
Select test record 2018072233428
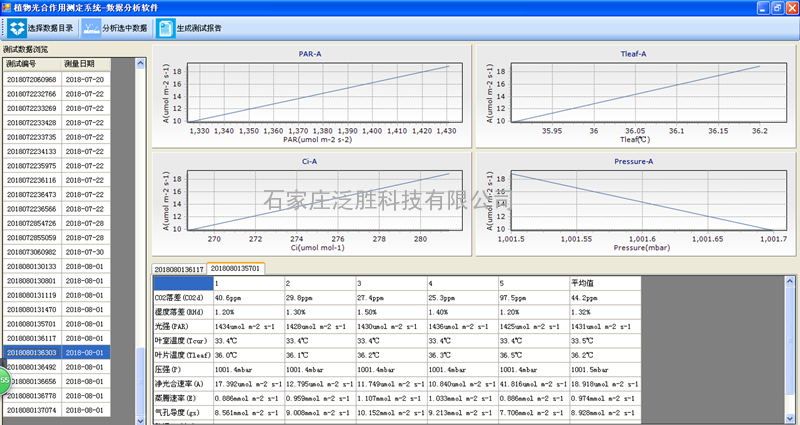57,122
